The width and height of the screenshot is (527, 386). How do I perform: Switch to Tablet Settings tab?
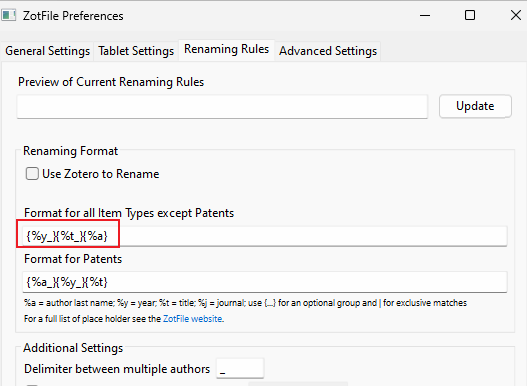tap(136, 51)
